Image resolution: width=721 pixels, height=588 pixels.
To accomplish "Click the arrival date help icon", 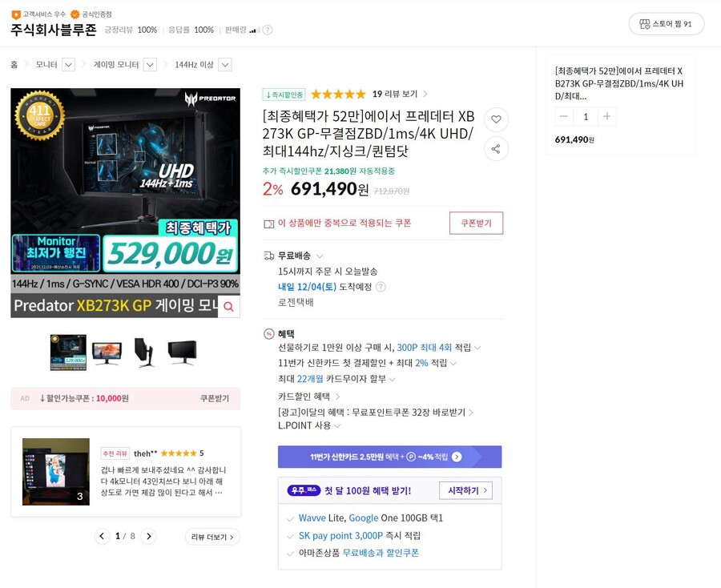I will 381,287.
